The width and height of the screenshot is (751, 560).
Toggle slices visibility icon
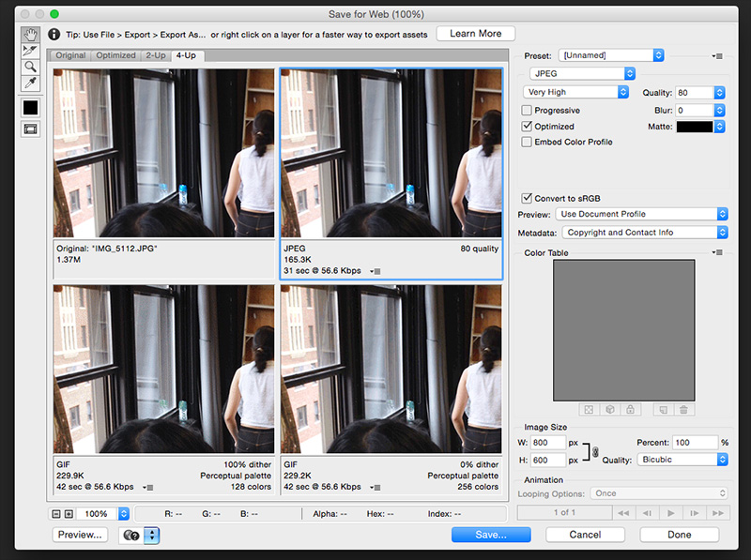click(31, 129)
